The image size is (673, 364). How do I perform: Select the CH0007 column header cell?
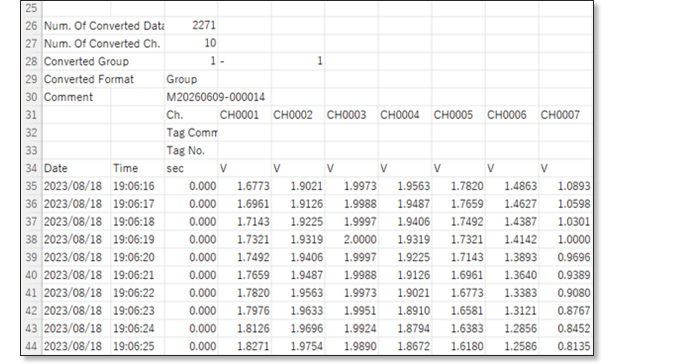tap(566, 115)
